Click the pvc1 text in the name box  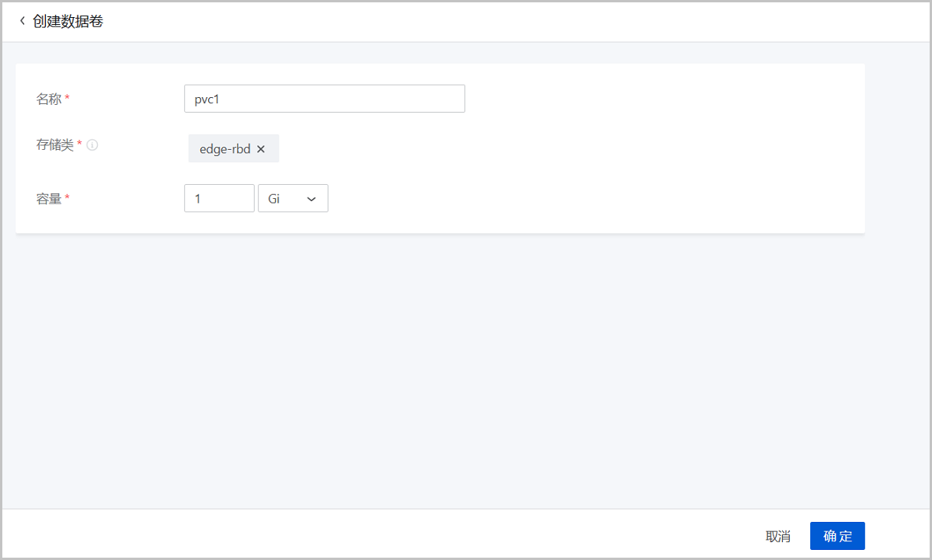click(x=208, y=99)
